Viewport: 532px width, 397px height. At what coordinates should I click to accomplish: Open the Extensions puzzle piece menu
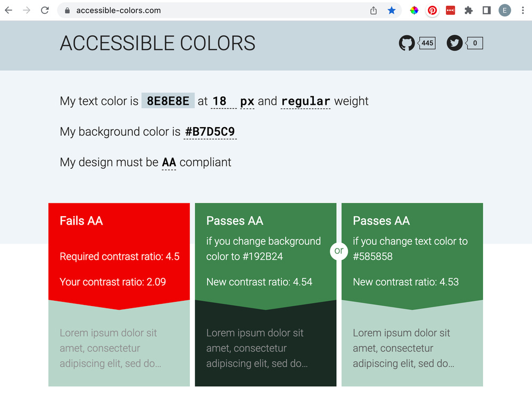[x=469, y=11]
